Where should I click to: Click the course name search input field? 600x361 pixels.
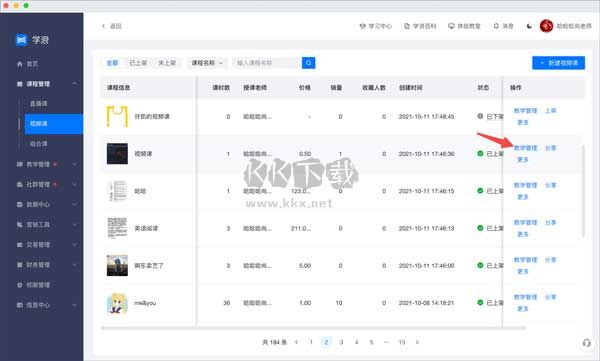pos(267,63)
